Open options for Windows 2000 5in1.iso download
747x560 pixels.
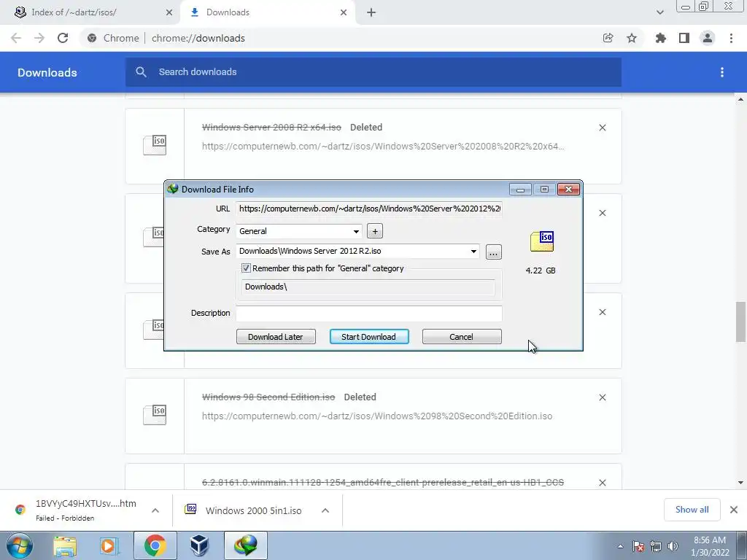tap(325, 510)
